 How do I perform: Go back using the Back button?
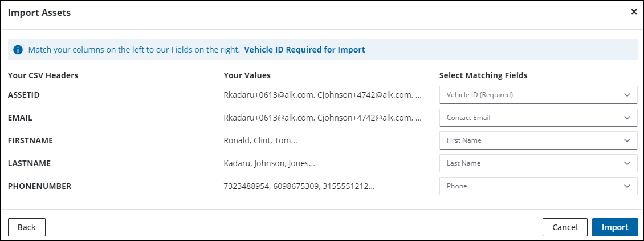coord(27,227)
